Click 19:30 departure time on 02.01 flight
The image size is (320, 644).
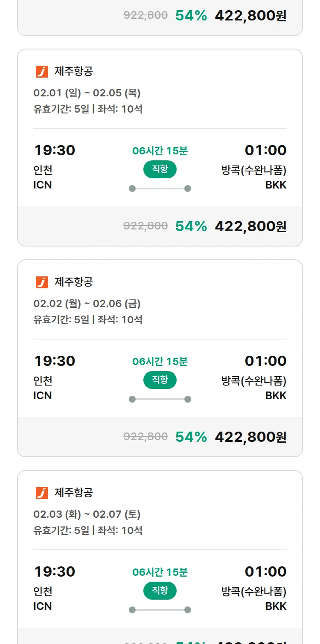(x=55, y=151)
